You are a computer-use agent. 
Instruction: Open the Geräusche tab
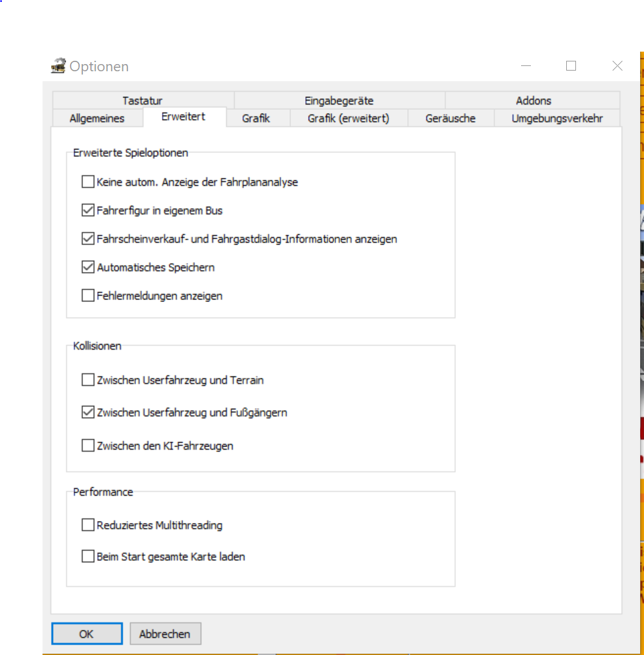click(450, 118)
